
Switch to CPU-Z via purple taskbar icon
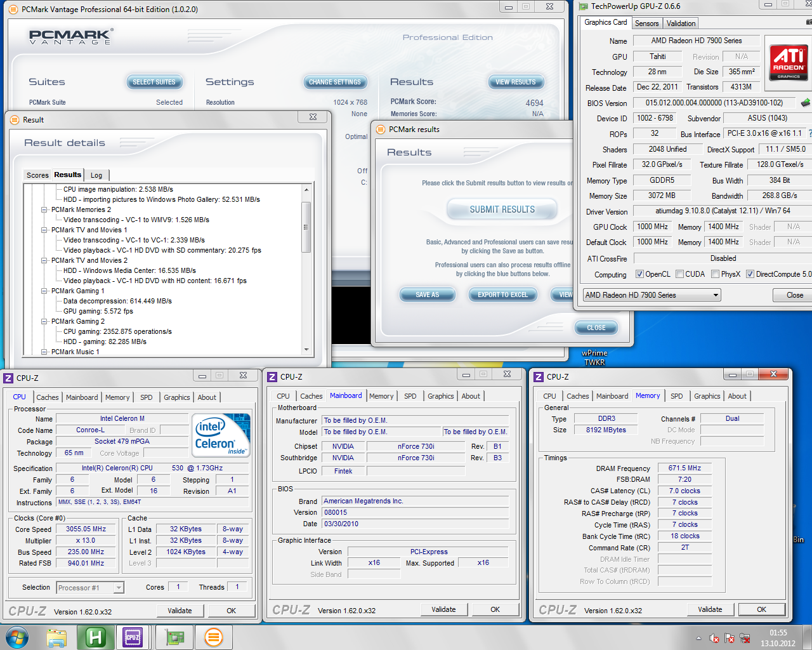click(x=133, y=637)
